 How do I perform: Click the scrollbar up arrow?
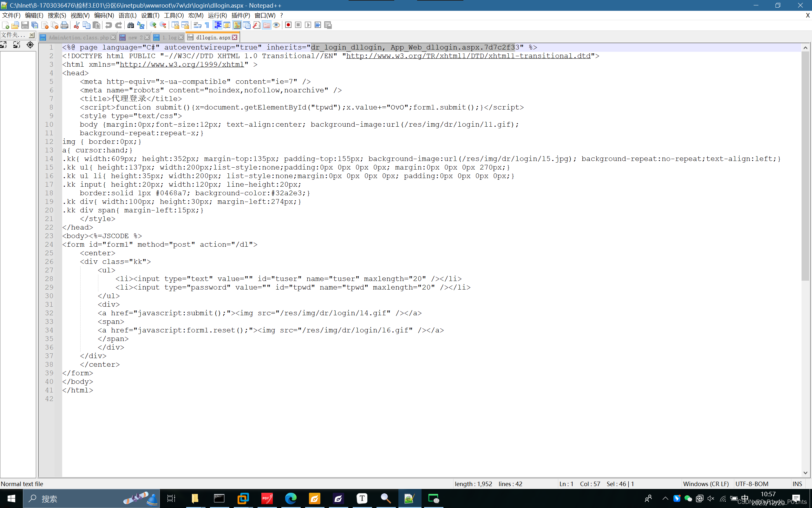[805, 48]
